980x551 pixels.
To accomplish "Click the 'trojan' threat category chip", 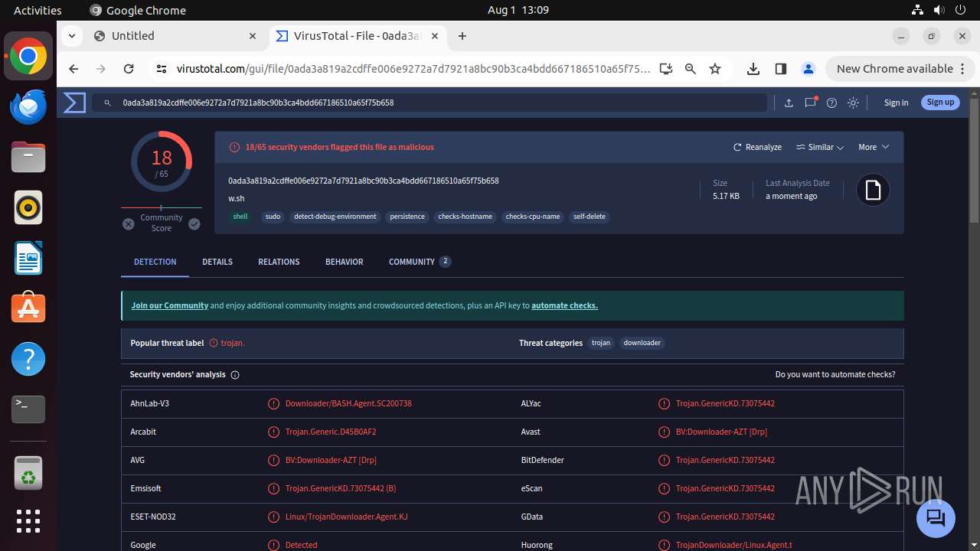I will coord(601,343).
